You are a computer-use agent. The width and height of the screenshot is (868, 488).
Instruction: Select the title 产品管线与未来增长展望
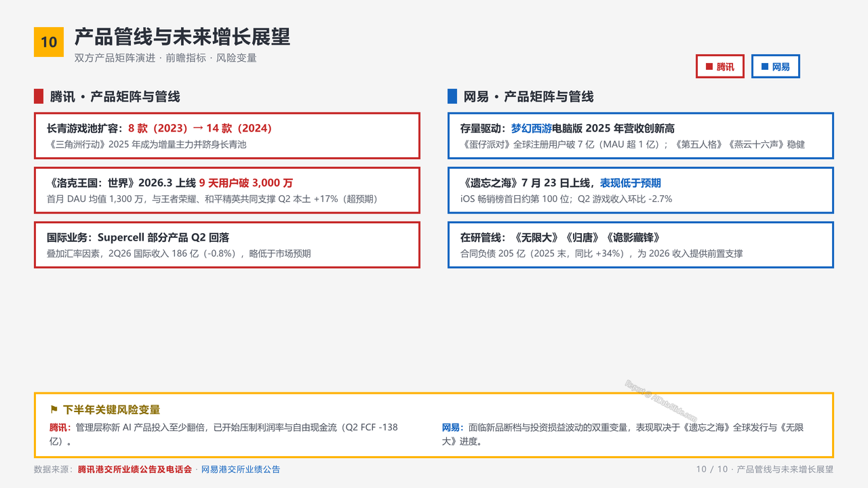(182, 37)
